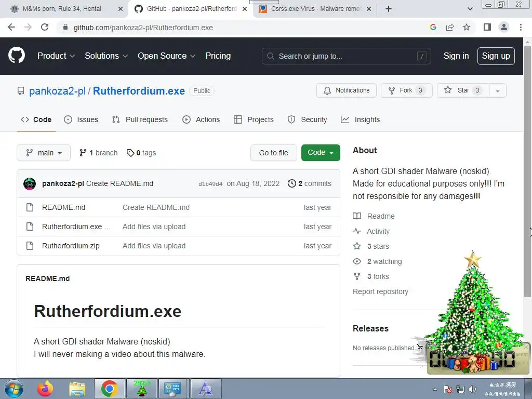Open a new browser tab

coord(389,9)
